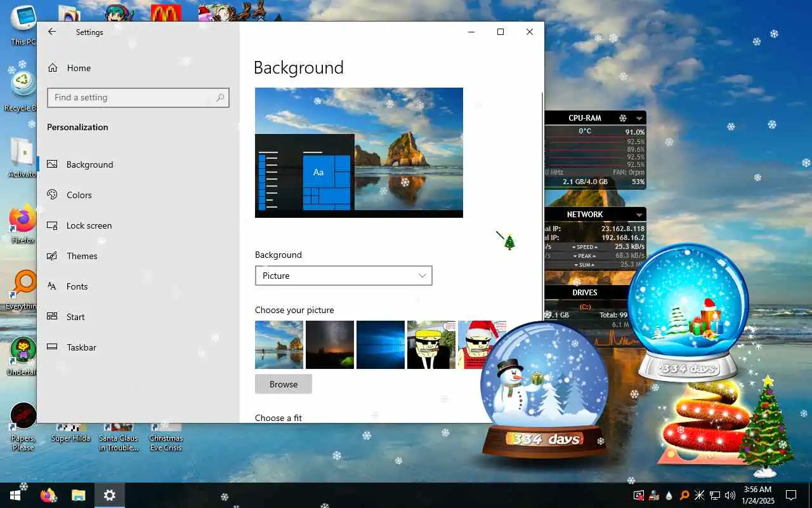Screen dimensions: 812x508
Task: Click the snowman snow globe countdown widget
Action: click(x=544, y=391)
